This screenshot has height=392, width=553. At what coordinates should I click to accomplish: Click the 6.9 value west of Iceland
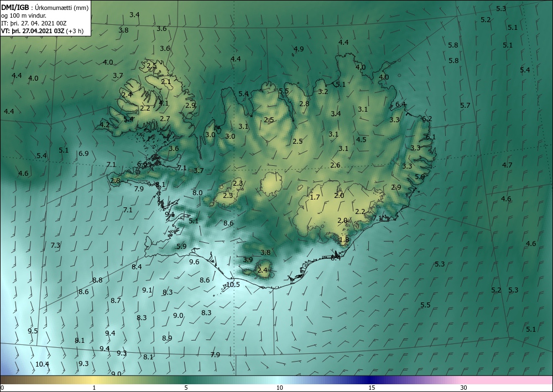pyautogui.click(x=84, y=154)
